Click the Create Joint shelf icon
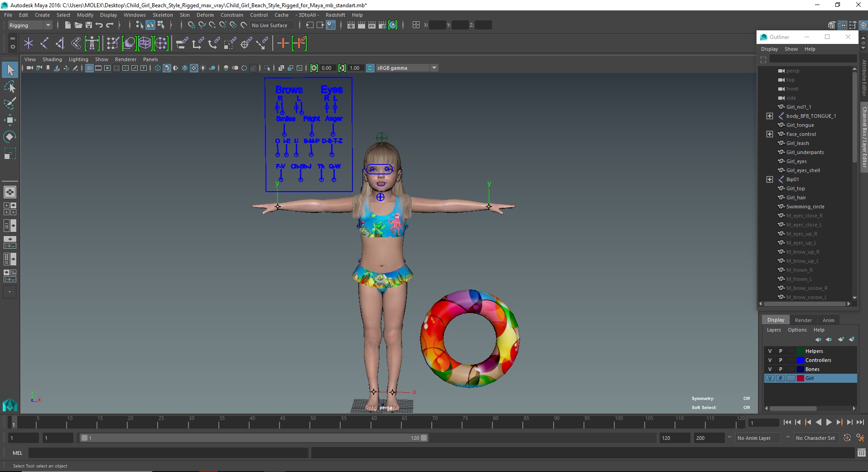 pos(44,43)
